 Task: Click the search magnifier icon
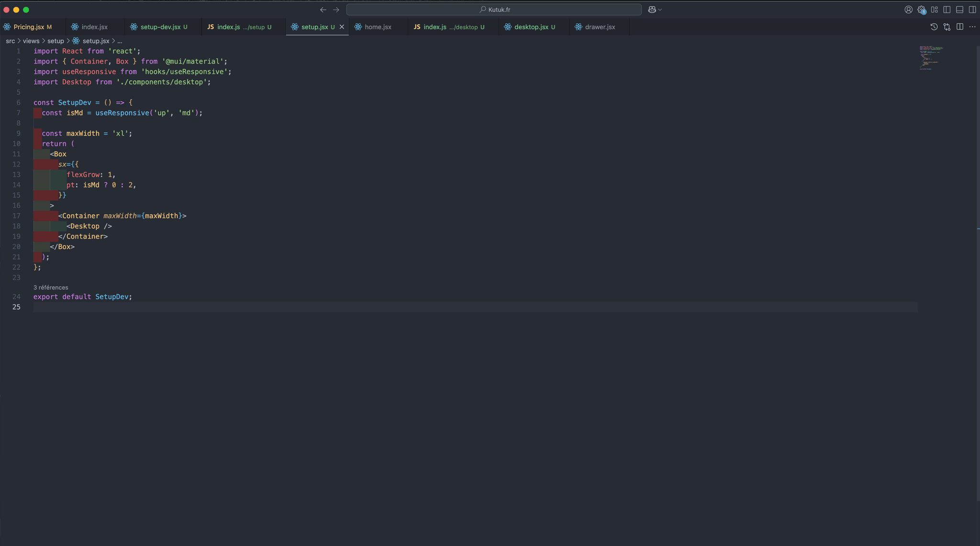(x=483, y=10)
